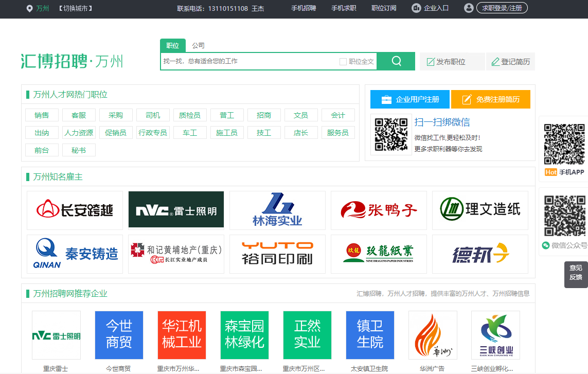The width and height of the screenshot is (588, 374).
Task: Focus the job search input field
Action: click(250, 61)
